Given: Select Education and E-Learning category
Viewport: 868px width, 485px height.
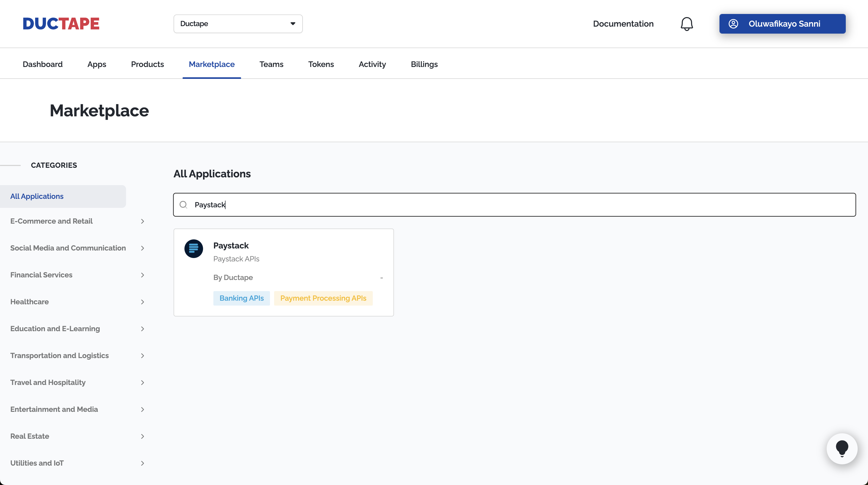Looking at the screenshot, I should (x=55, y=329).
